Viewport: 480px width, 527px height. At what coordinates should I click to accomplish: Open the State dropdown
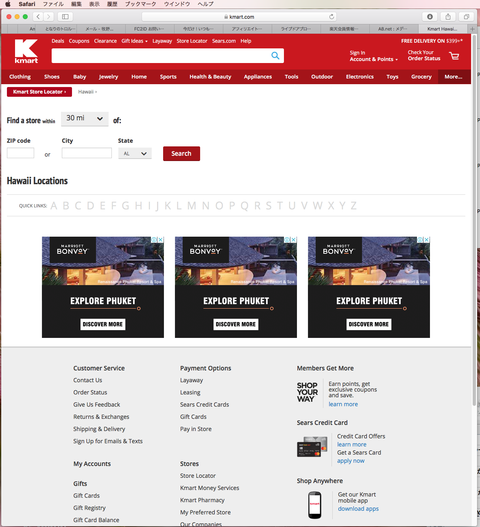tap(135, 154)
